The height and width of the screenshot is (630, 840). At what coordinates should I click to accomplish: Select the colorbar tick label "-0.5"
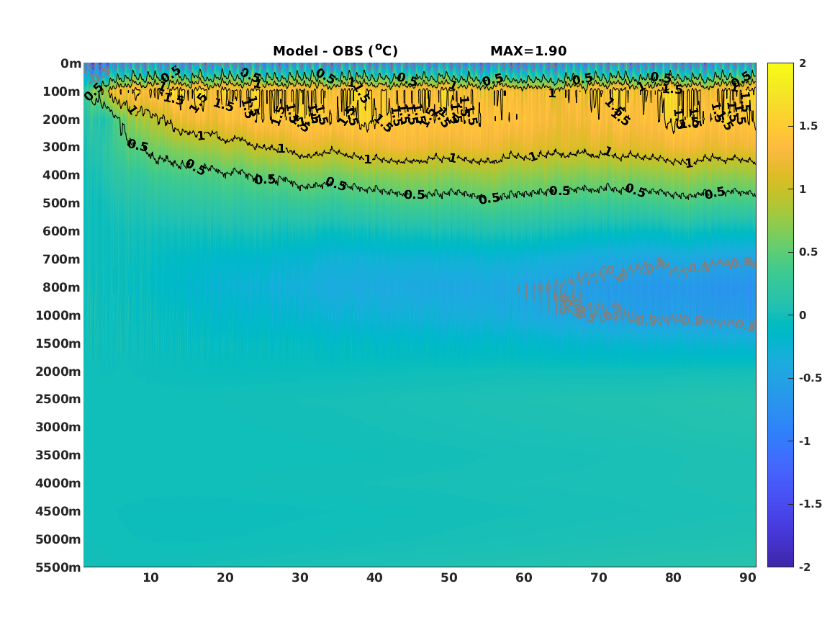810,378
